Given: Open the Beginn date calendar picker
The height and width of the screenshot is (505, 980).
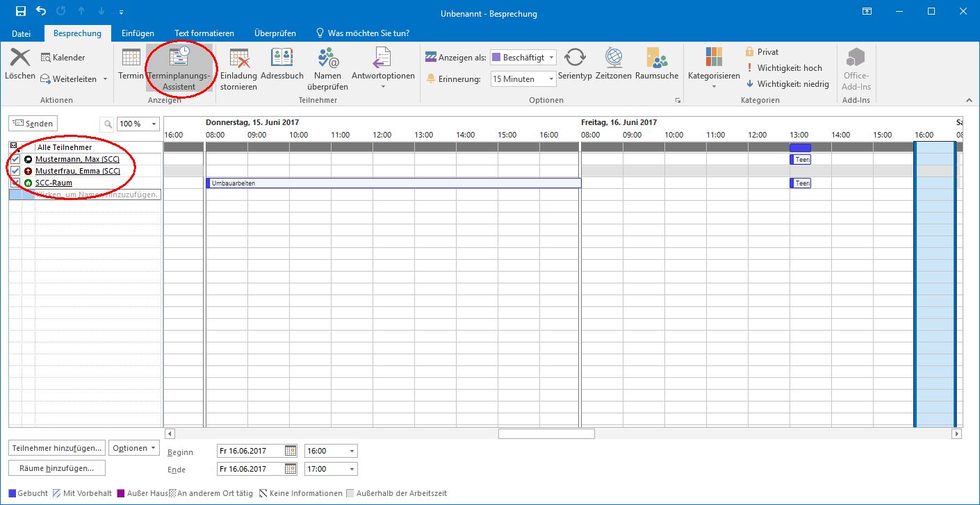Looking at the screenshot, I should point(291,451).
